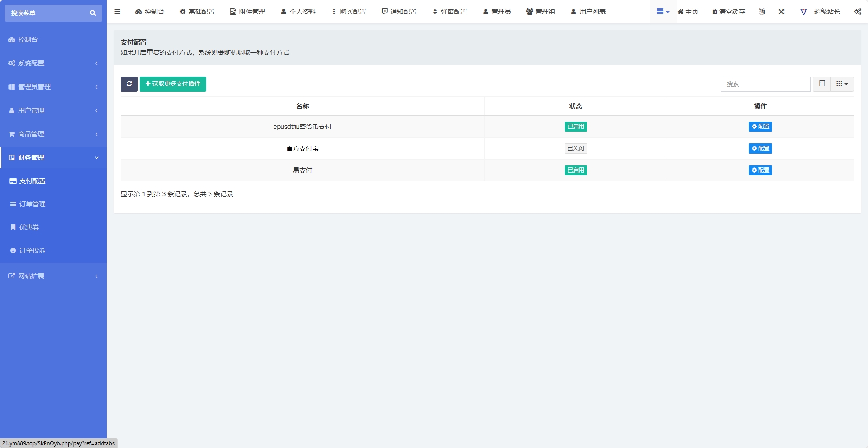Switch to the 附件管理 tab
The image size is (868, 448).
pyautogui.click(x=248, y=12)
